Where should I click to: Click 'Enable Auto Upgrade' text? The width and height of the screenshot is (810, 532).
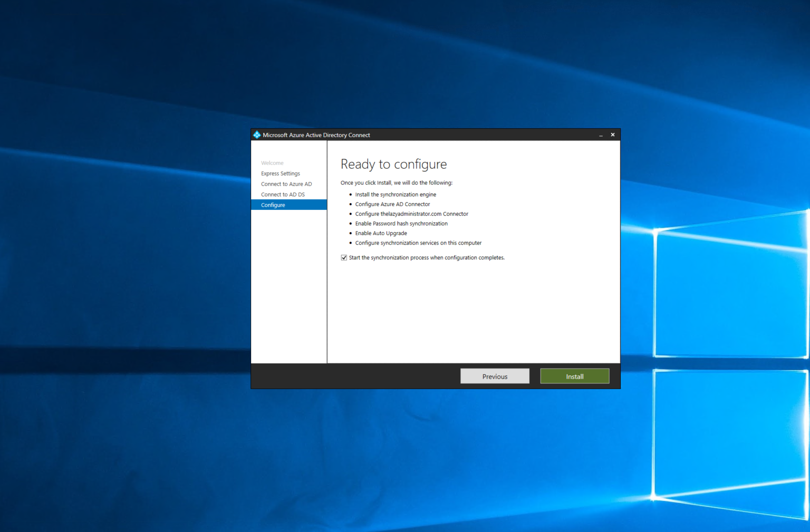click(x=381, y=233)
